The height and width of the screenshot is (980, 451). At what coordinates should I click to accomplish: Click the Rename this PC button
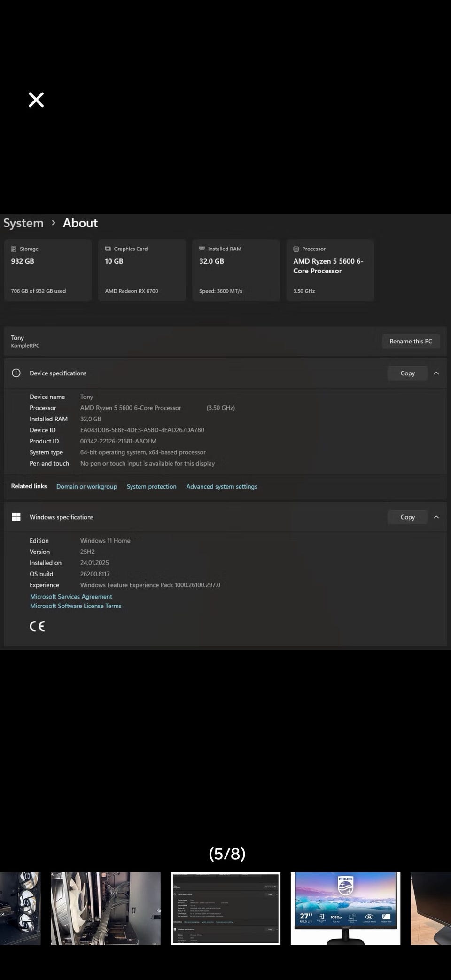(x=411, y=341)
